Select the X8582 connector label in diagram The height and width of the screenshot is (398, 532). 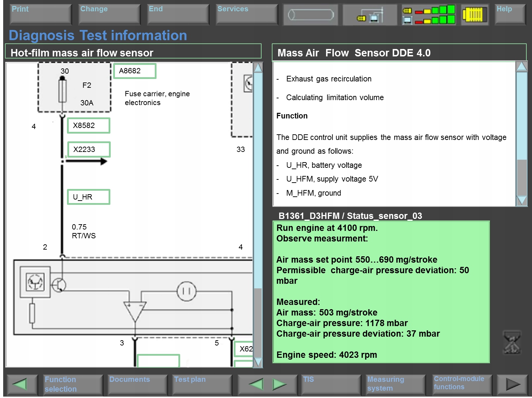88,125
